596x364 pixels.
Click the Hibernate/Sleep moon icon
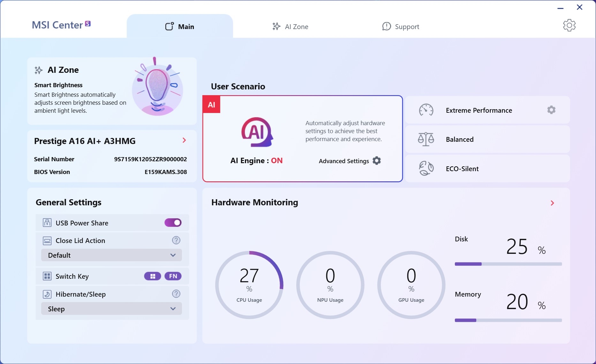pyautogui.click(x=47, y=294)
